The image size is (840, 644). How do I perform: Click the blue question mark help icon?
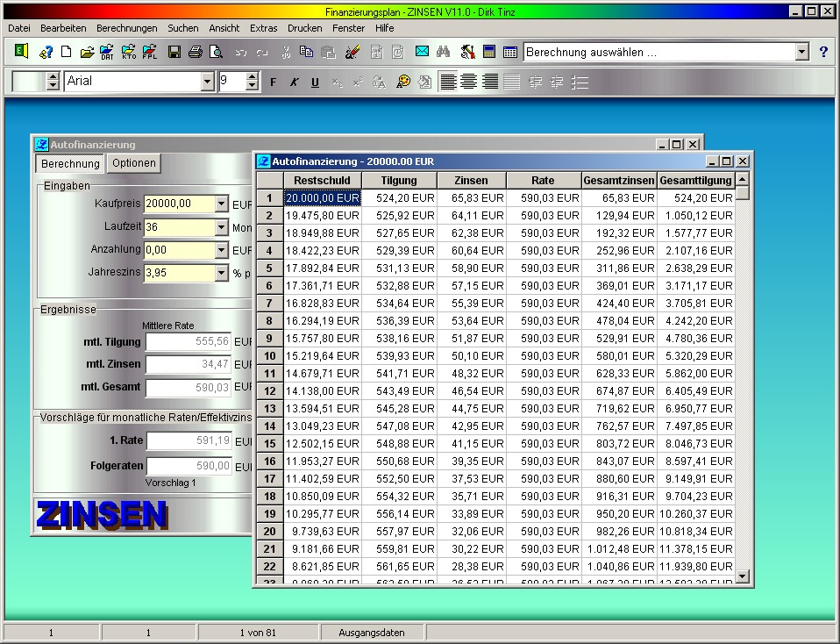click(823, 52)
